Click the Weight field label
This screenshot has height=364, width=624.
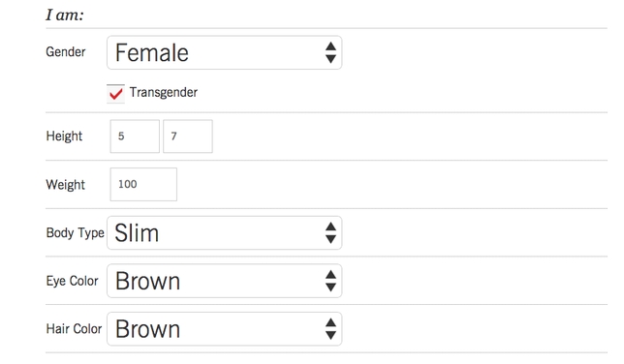point(65,185)
